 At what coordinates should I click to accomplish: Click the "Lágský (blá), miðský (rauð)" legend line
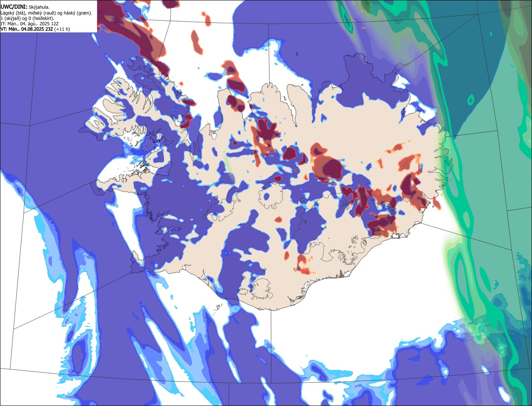click(x=46, y=13)
